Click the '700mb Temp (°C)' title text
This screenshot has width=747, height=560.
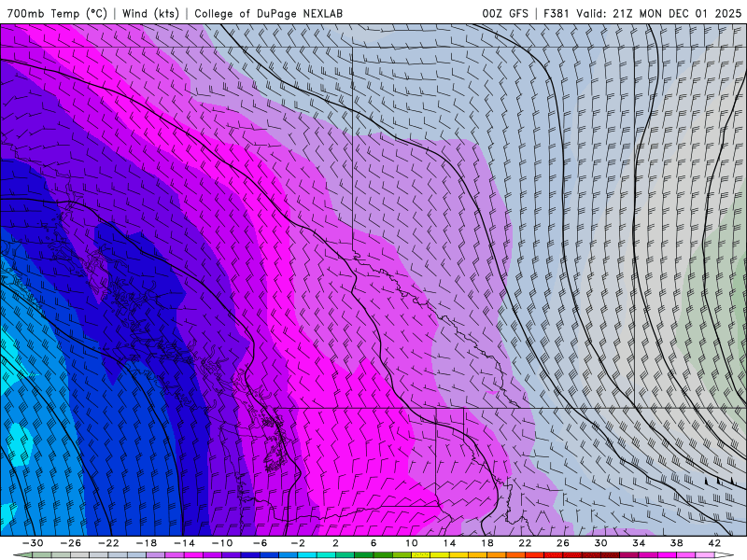tap(58, 13)
